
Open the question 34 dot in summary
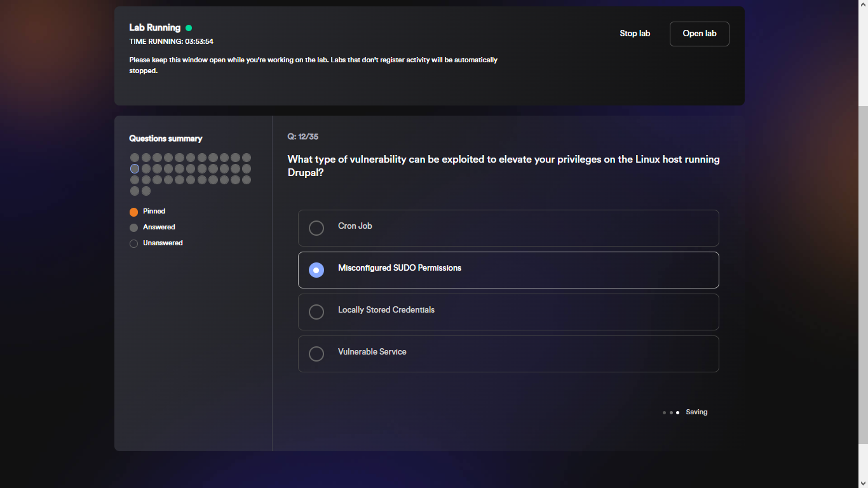pyautogui.click(x=135, y=191)
